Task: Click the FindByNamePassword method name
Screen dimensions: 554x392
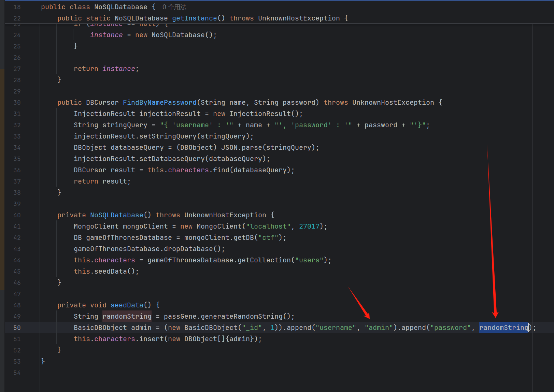Action: pos(159,103)
